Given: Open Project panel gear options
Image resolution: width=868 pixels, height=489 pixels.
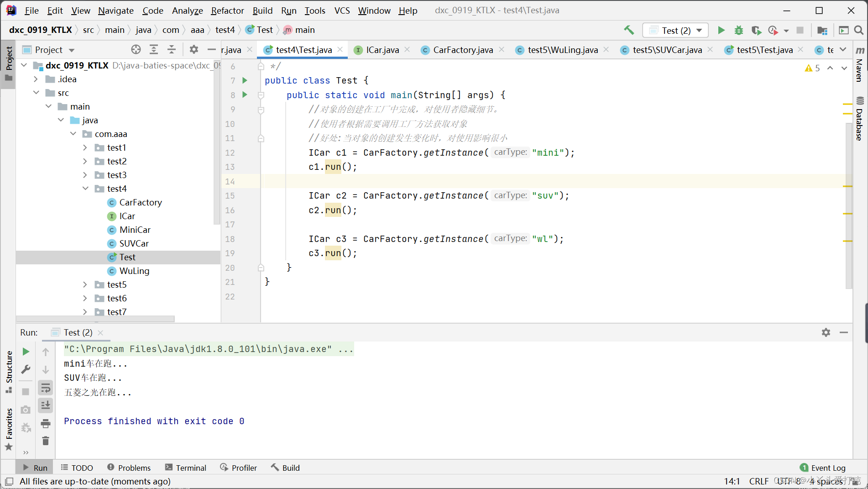Looking at the screenshot, I should pos(194,49).
